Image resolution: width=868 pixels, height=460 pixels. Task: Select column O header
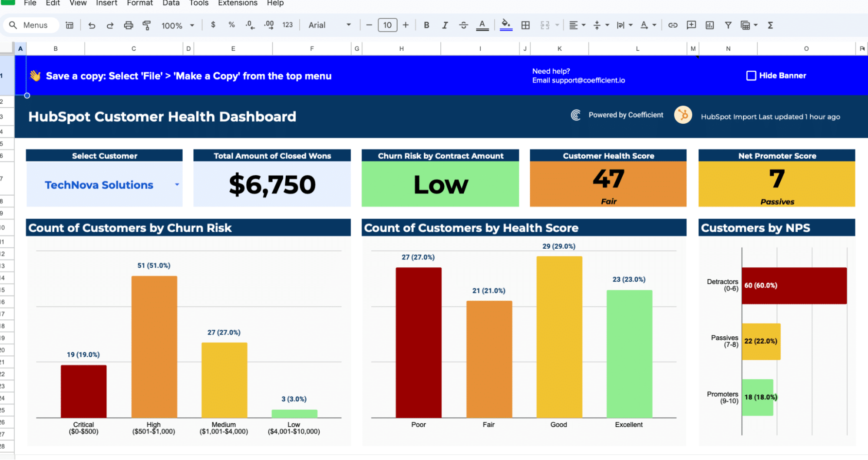click(x=806, y=49)
